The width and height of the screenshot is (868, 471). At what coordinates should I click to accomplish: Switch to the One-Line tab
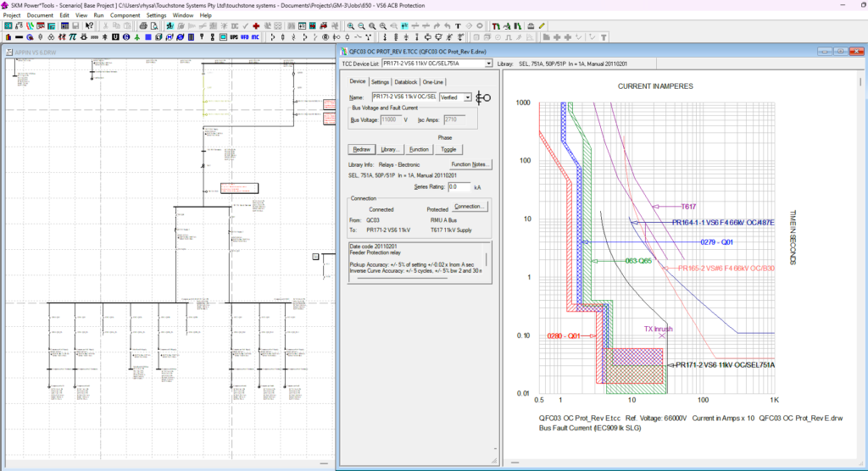coord(432,81)
